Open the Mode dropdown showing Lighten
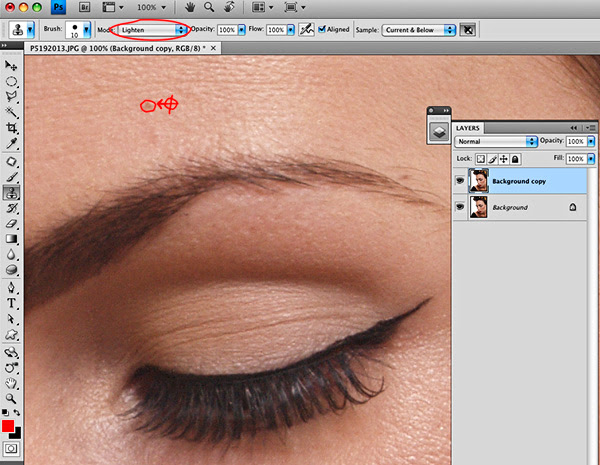 (148, 30)
